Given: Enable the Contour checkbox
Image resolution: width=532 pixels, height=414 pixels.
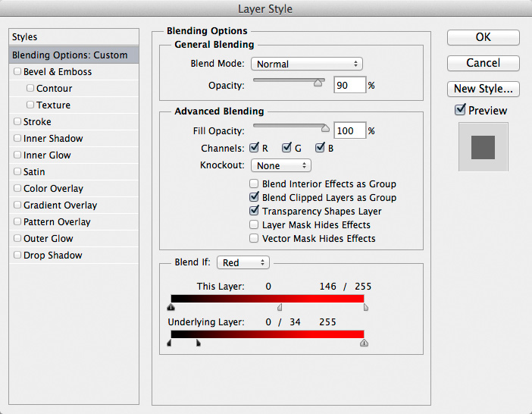Looking at the screenshot, I should 30,88.
